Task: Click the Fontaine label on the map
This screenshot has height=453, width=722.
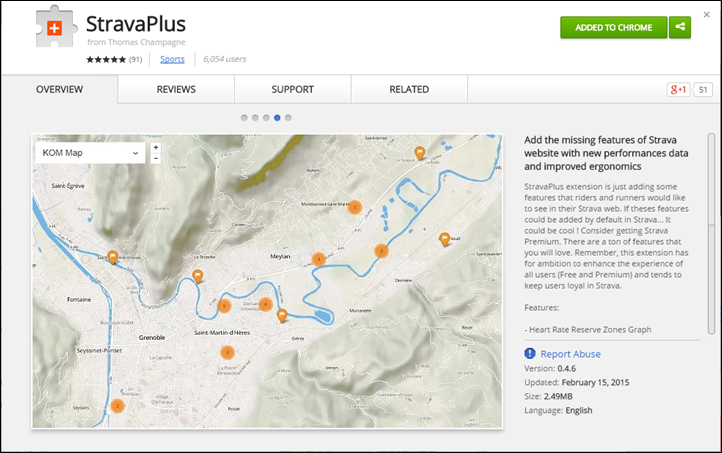Action: click(x=79, y=299)
